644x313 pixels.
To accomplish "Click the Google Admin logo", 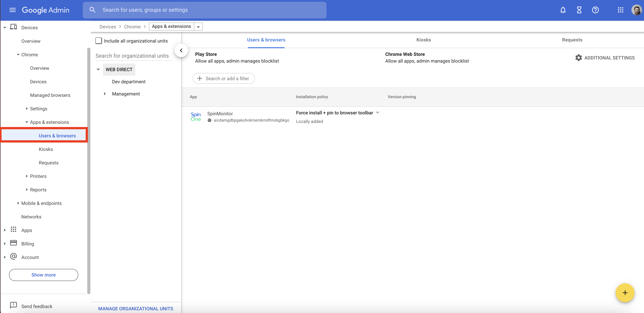I will [45, 10].
